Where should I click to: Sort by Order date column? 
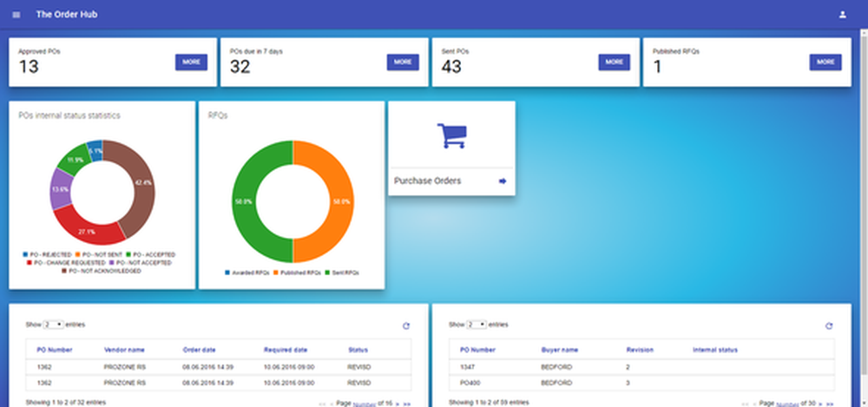199,350
